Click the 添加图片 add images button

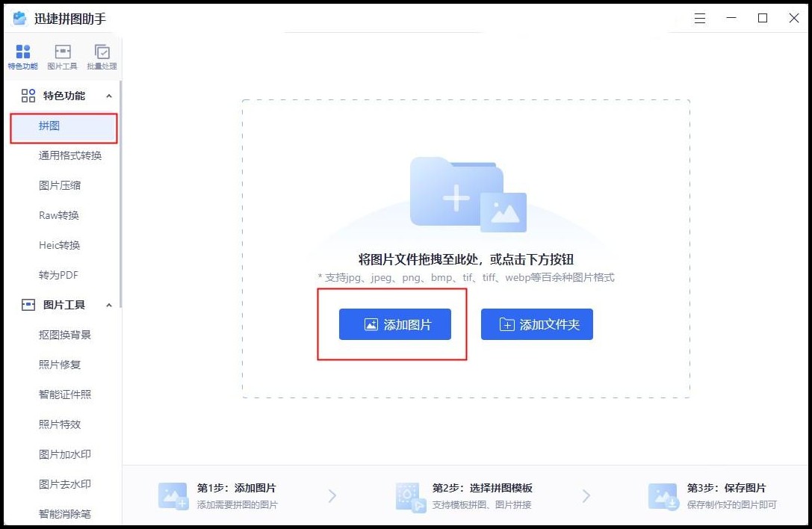395,324
